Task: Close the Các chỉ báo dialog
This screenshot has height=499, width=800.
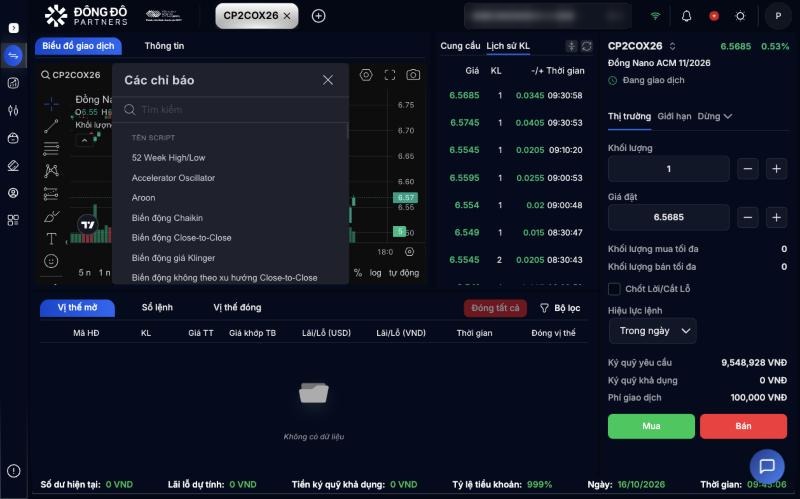Action: (x=328, y=80)
